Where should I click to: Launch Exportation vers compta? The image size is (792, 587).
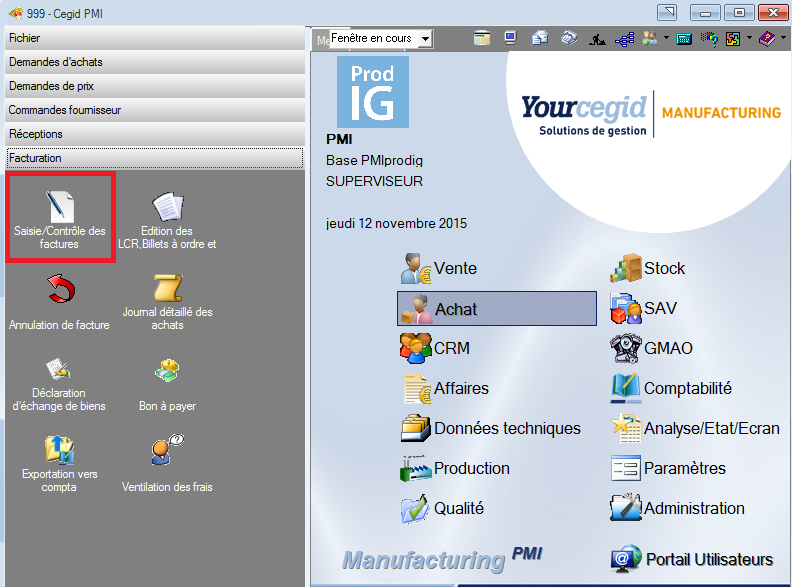[60, 464]
